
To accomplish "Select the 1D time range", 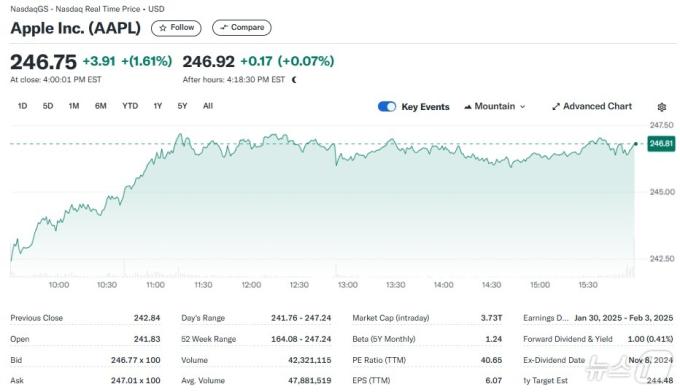I will [23, 106].
